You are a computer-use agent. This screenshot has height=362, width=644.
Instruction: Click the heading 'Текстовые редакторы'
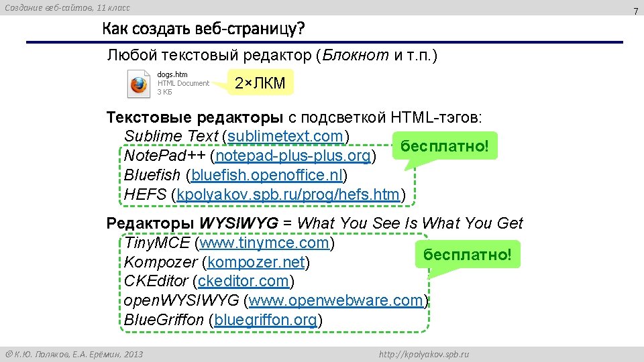coord(195,118)
